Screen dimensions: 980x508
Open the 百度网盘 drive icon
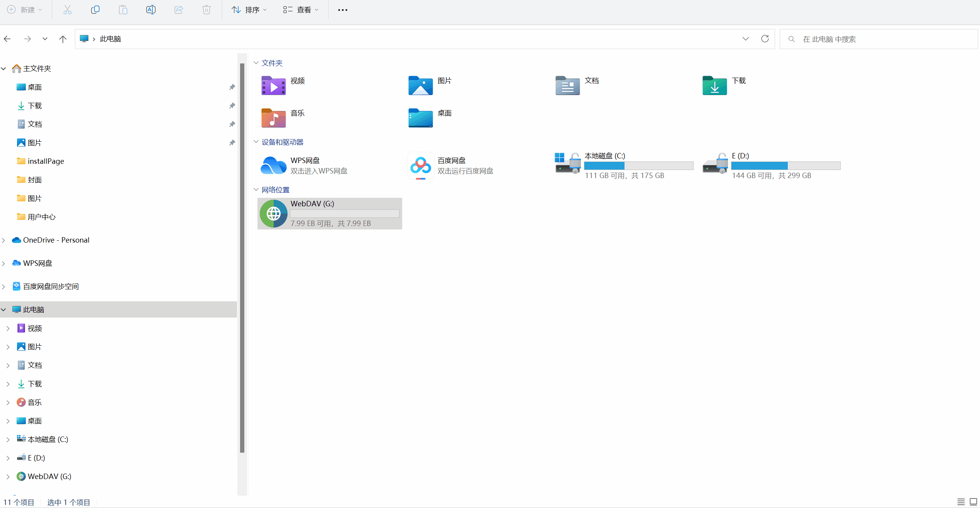coord(420,166)
